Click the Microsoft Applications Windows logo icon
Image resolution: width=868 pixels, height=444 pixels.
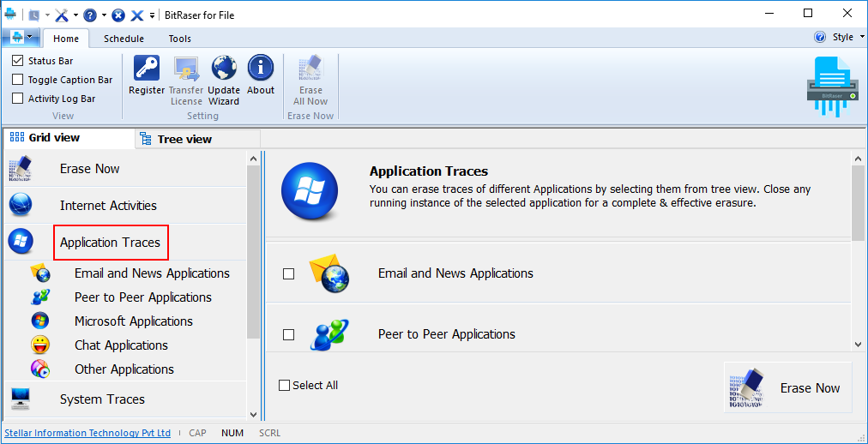point(40,321)
